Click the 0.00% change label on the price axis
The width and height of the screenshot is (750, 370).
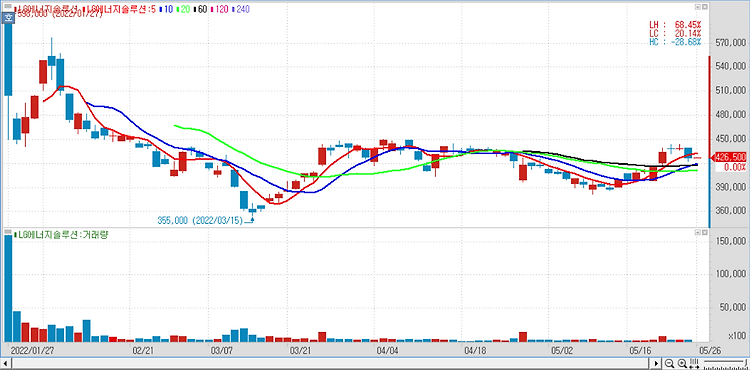(x=734, y=167)
